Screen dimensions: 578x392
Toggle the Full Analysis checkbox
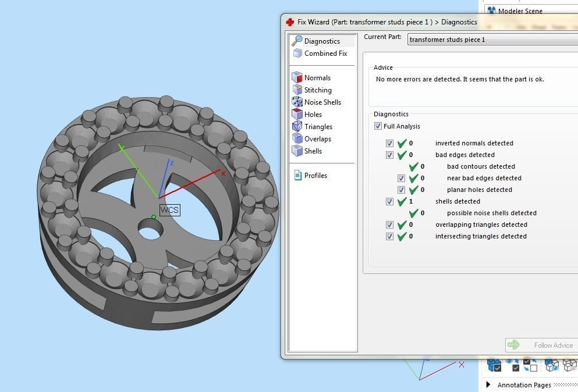point(378,126)
